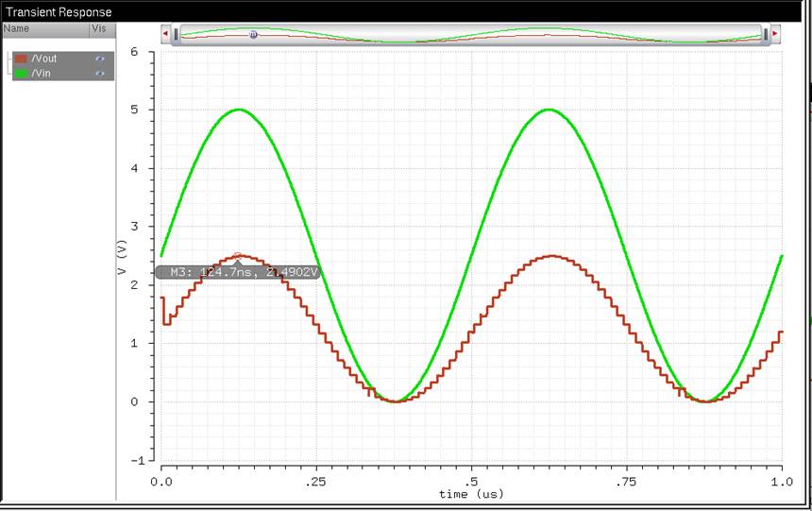Click the Vis column header
The image size is (812, 511).
98,29
